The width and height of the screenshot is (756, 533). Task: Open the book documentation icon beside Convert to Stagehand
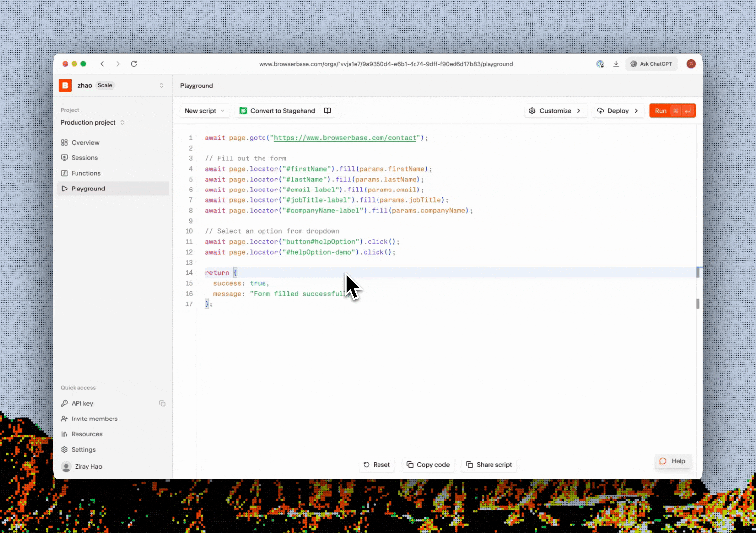(327, 111)
